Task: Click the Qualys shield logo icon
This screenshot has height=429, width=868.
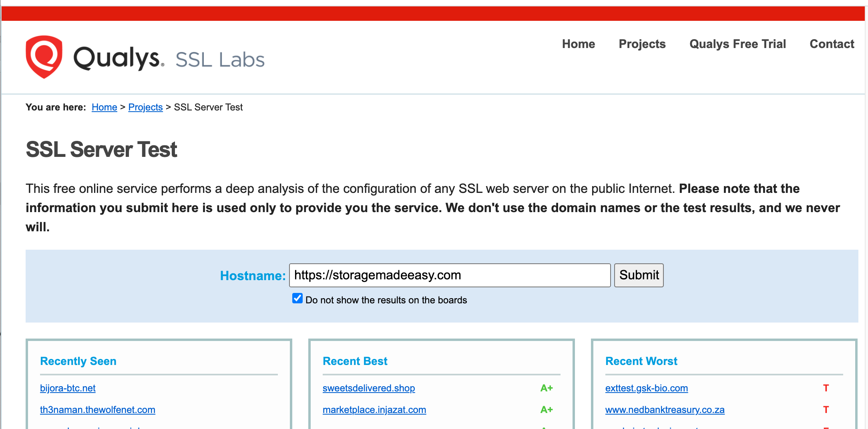Action: point(44,57)
